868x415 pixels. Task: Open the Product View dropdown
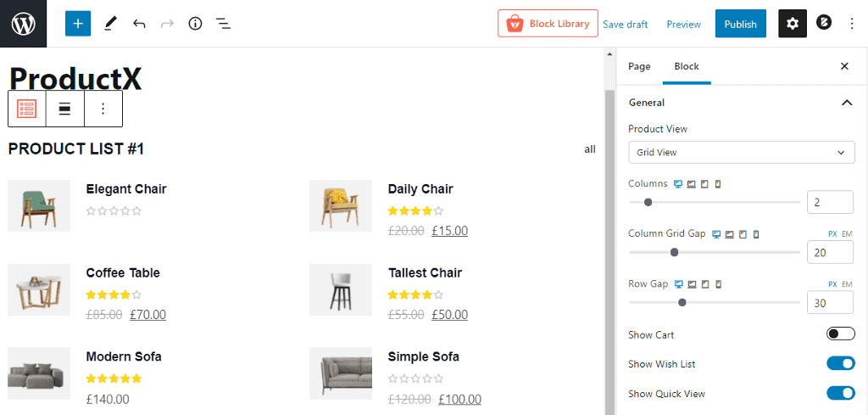pyautogui.click(x=742, y=153)
